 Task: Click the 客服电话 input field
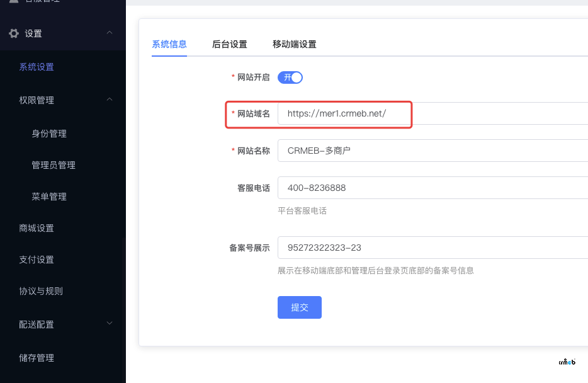432,188
